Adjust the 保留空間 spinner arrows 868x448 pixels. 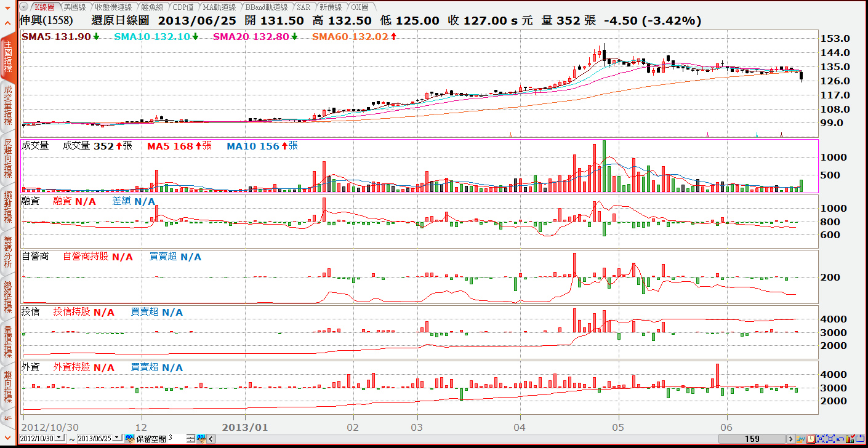pos(191,438)
